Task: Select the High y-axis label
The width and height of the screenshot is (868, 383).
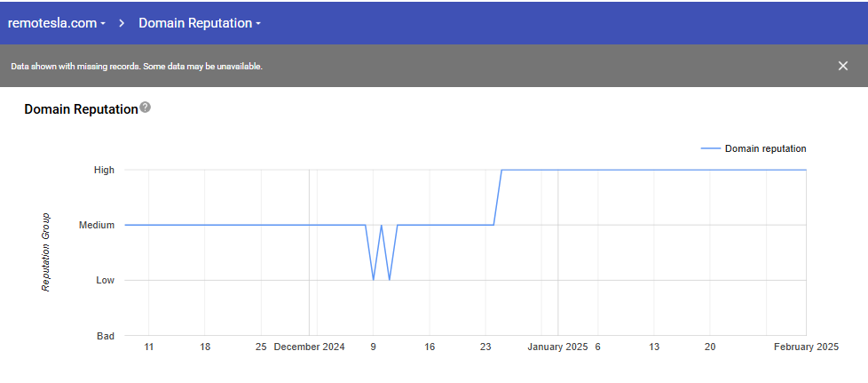Action: (104, 170)
